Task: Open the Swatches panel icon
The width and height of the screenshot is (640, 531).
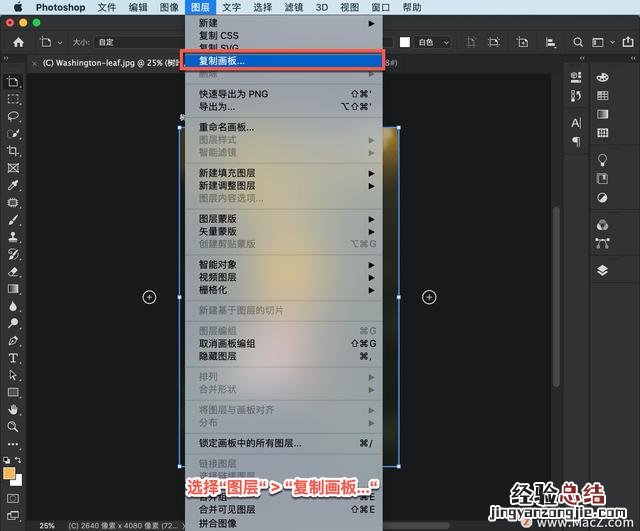Action: point(602,96)
